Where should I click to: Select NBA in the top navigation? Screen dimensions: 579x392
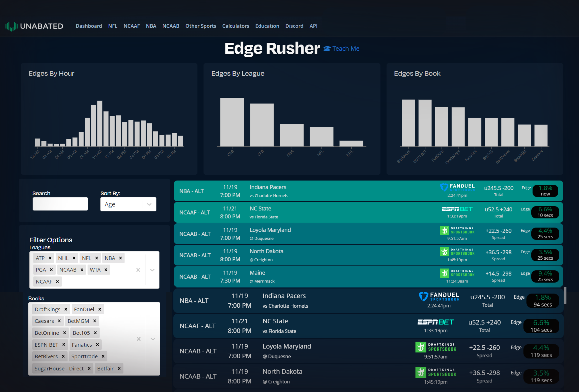pos(151,26)
